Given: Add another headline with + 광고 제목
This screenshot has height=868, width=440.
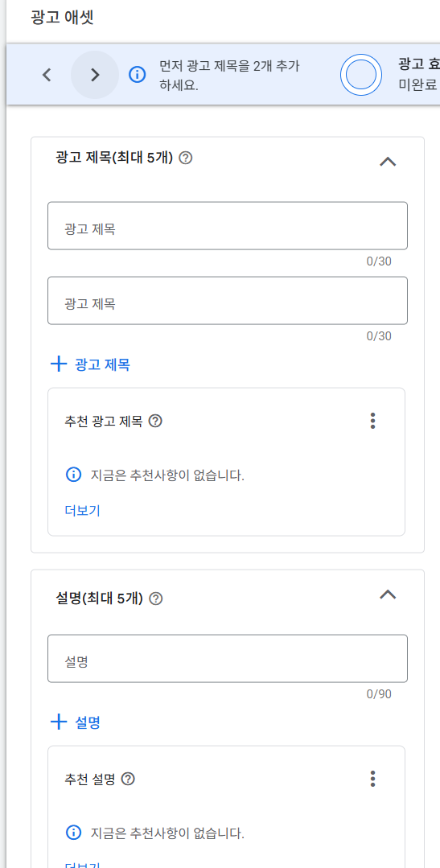Looking at the screenshot, I should (90, 364).
